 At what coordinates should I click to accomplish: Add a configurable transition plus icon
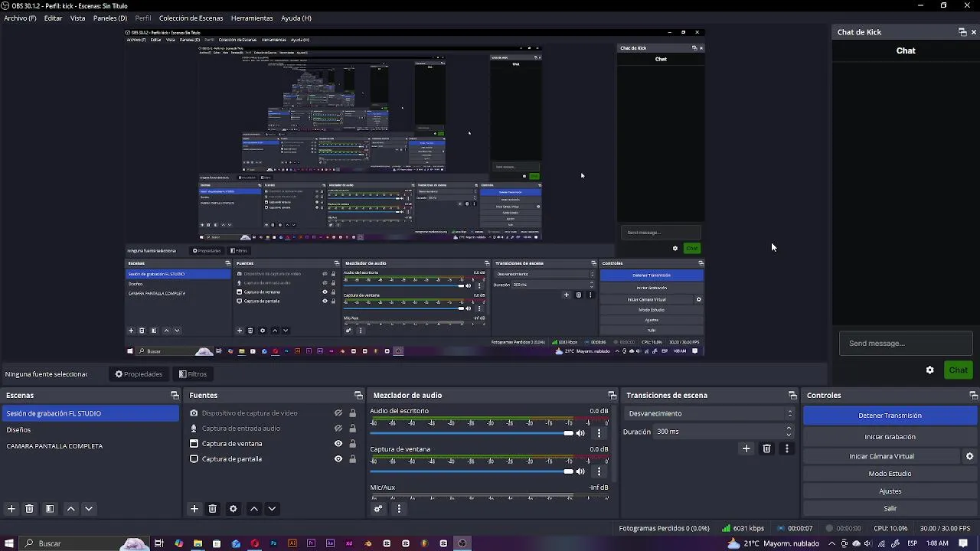point(746,448)
